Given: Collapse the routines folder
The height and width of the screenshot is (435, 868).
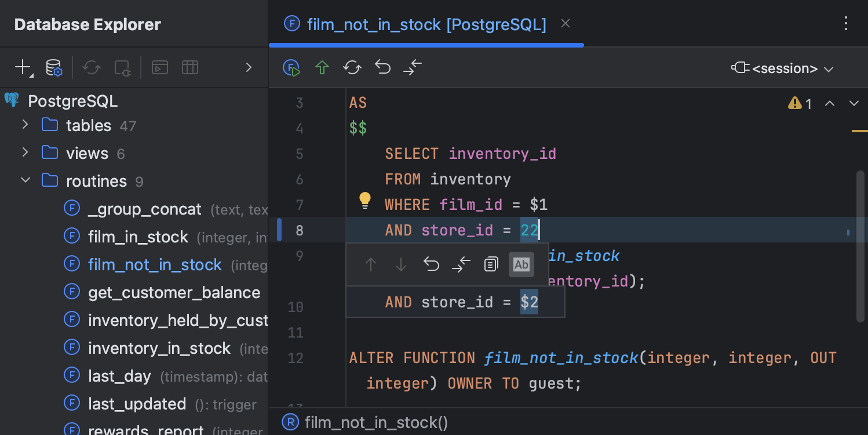Looking at the screenshot, I should (x=25, y=180).
